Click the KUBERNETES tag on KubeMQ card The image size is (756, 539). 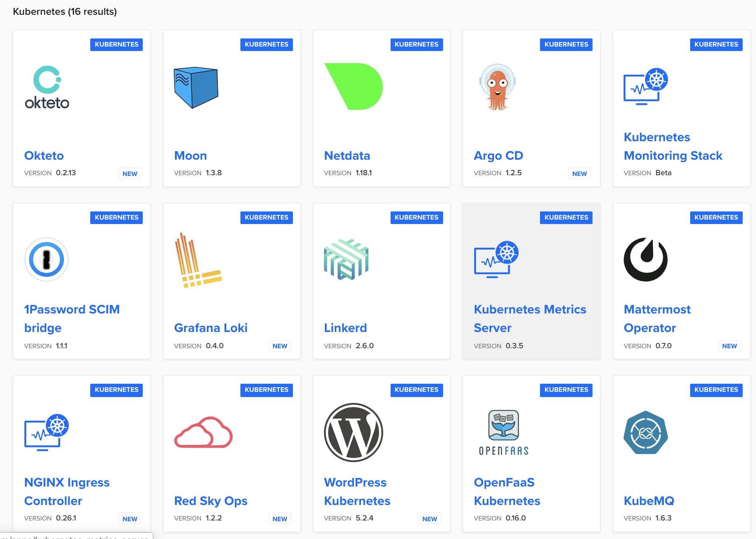[716, 390]
